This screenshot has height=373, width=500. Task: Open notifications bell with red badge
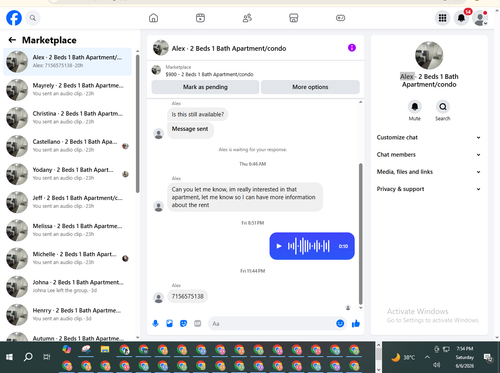[x=461, y=18]
